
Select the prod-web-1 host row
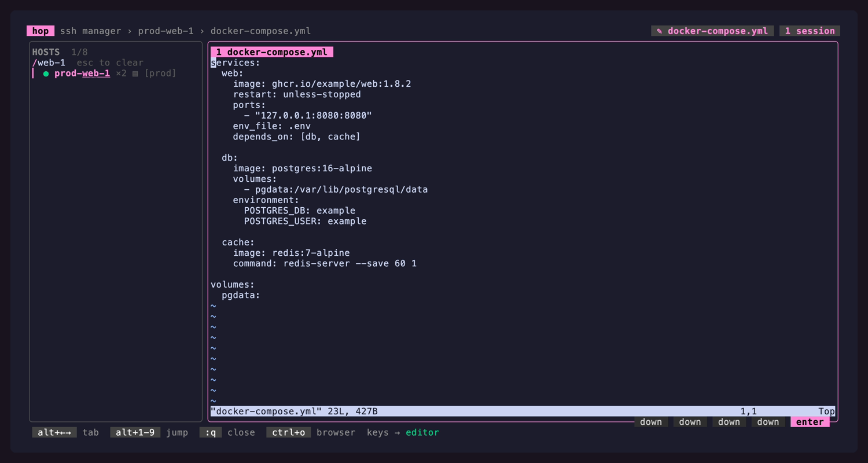[116, 74]
